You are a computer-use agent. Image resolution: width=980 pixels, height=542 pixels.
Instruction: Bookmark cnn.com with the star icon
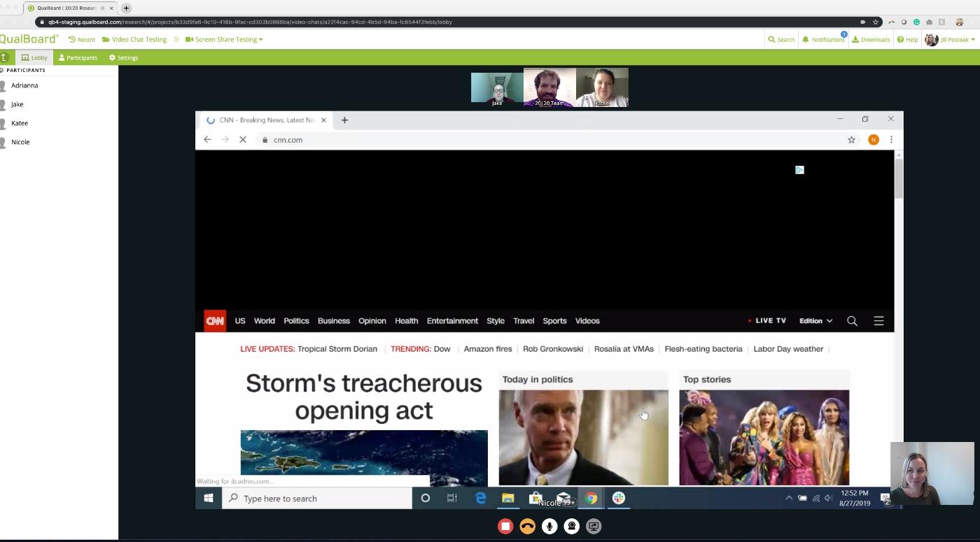851,140
